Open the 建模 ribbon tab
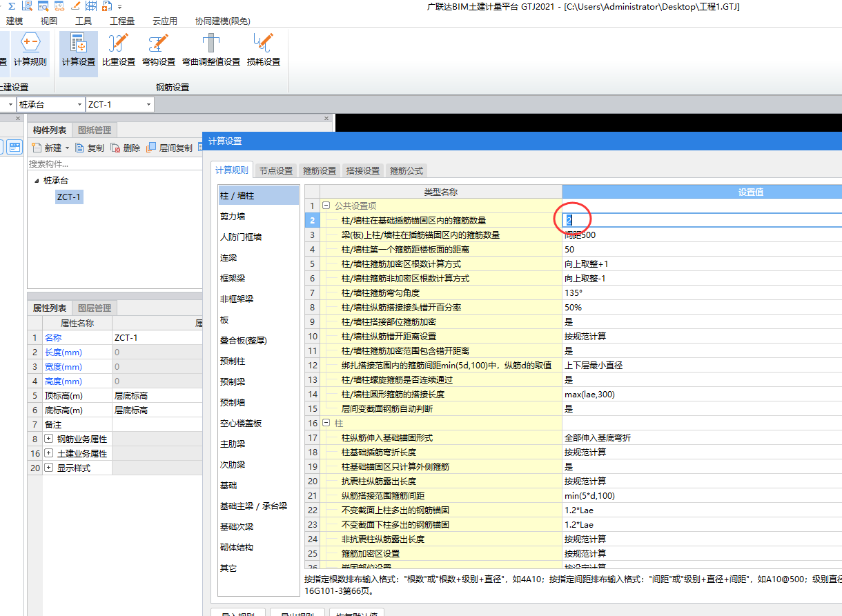 14,21
